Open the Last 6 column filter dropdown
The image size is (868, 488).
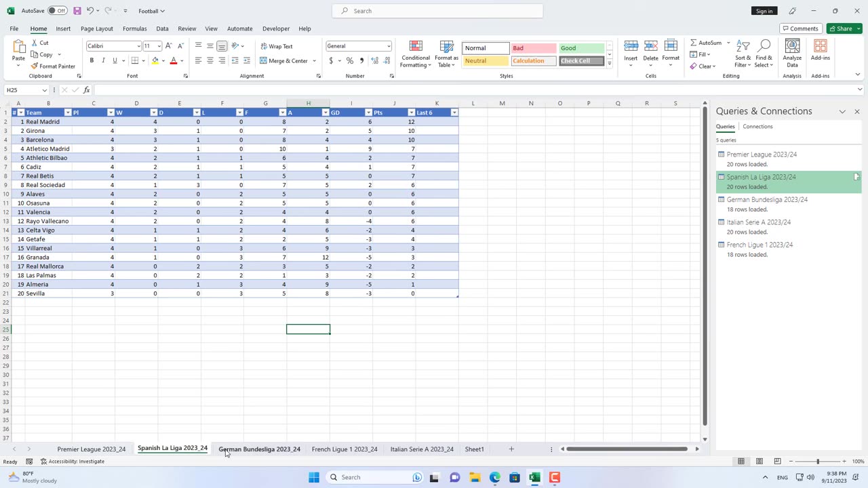454,113
